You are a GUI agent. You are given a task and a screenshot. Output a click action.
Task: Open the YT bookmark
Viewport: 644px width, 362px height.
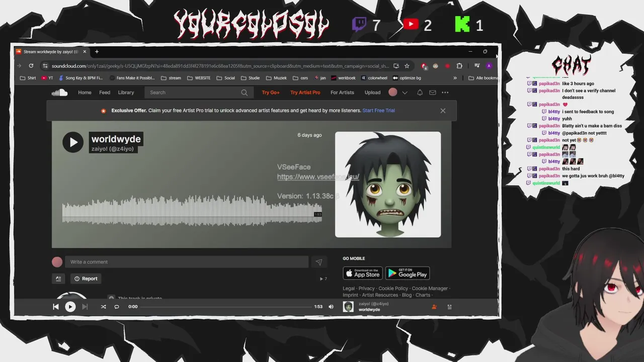coord(47,78)
